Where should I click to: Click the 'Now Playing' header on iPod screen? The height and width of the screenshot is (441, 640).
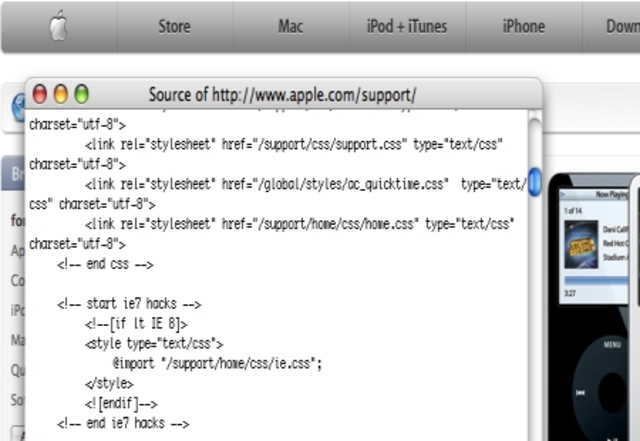click(612, 195)
